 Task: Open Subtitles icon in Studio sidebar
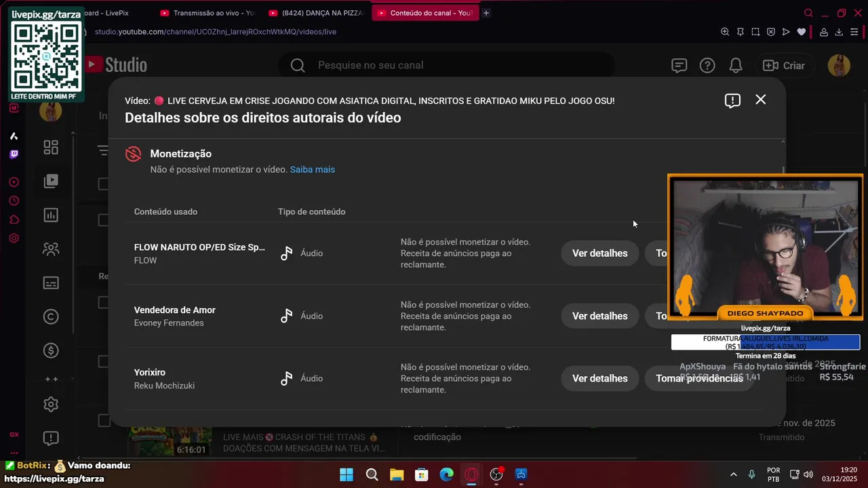pyautogui.click(x=51, y=283)
